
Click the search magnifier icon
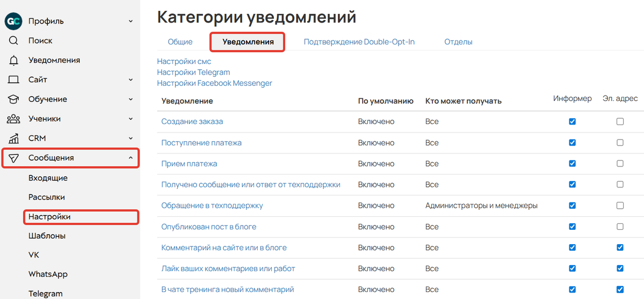[13, 41]
